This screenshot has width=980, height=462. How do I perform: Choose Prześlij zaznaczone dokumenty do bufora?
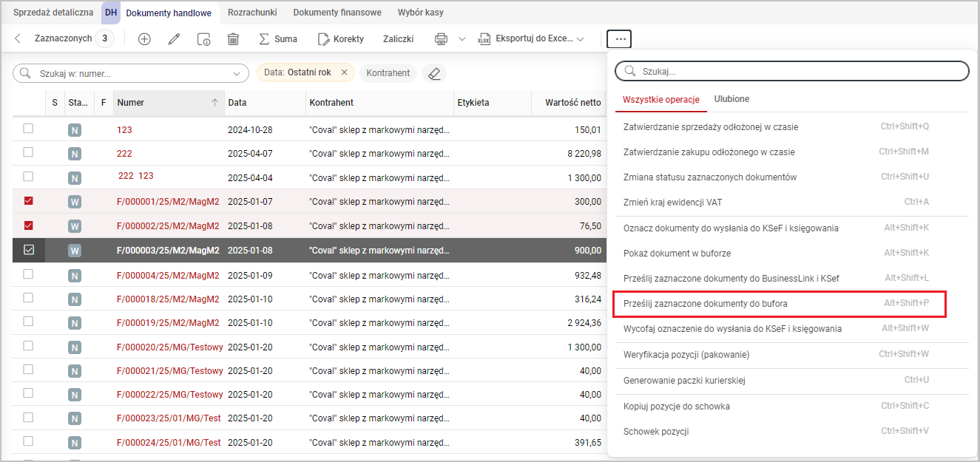pos(780,304)
